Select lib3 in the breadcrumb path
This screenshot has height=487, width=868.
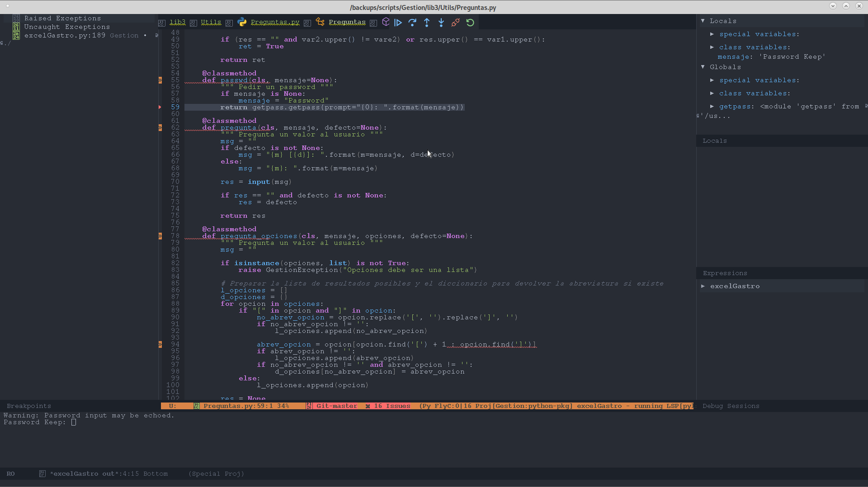click(x=178, y=22)
